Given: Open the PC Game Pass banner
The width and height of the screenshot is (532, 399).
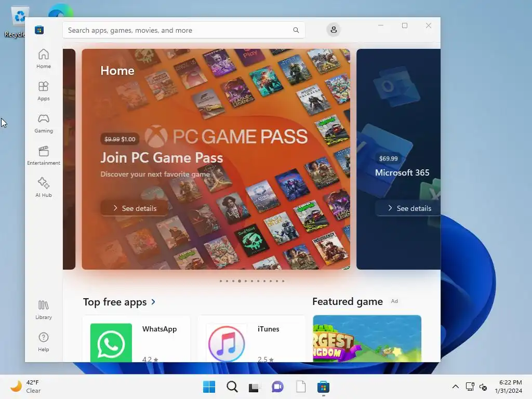Looking at the screenshot, I should [216, 159].
